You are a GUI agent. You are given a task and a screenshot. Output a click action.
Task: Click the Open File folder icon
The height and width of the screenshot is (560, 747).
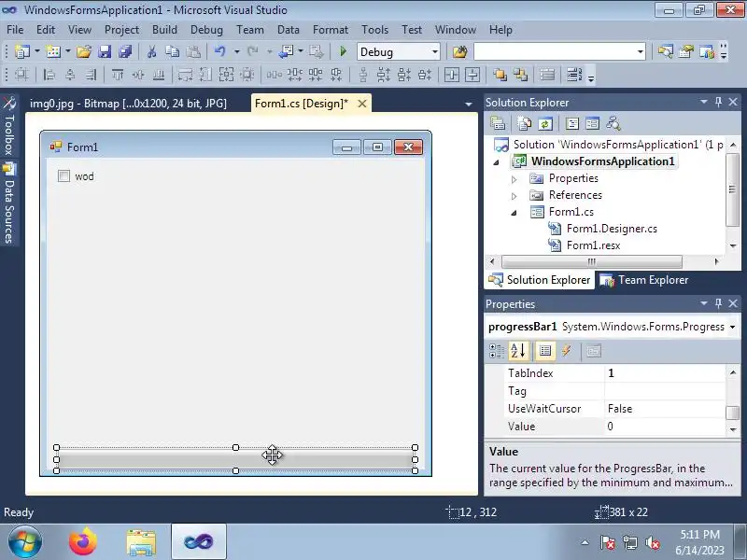(x=84, y=51)
